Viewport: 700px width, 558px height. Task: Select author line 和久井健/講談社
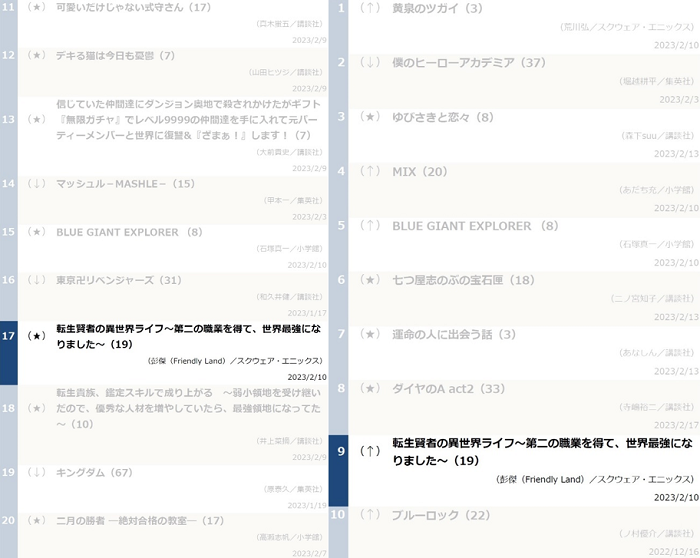(x=289, y=297)
